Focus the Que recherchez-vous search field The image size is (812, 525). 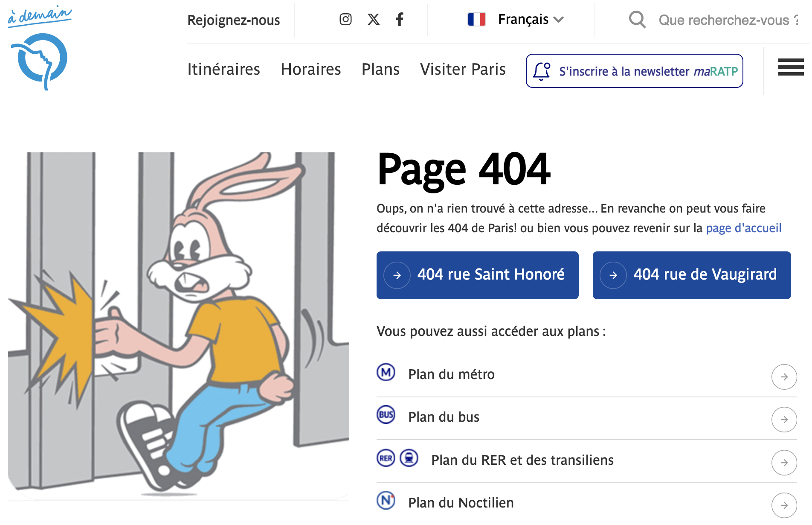coord(729,20)
